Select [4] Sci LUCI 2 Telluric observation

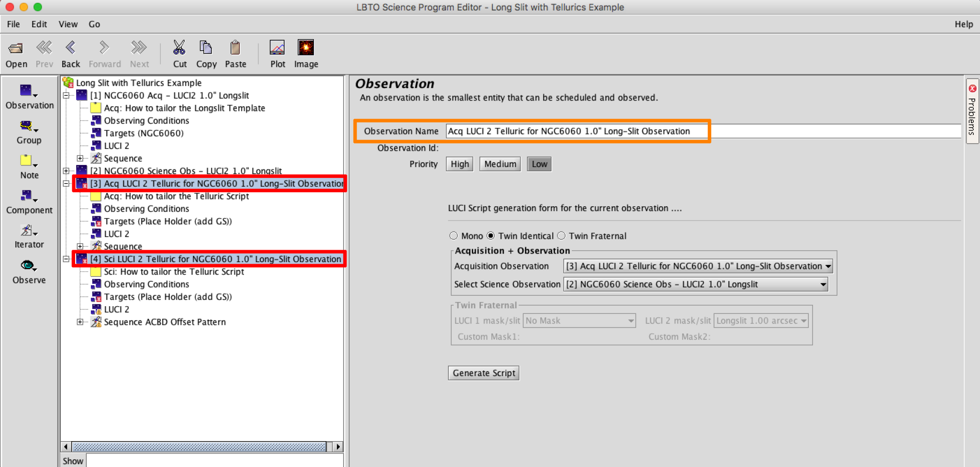[x=216, y=259]
